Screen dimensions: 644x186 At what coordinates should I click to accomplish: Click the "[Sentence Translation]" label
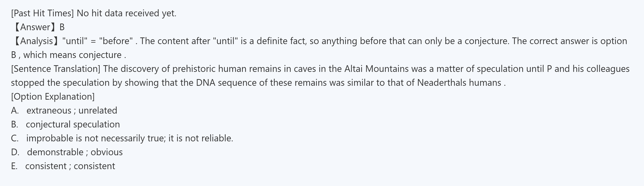click(55, 69)
